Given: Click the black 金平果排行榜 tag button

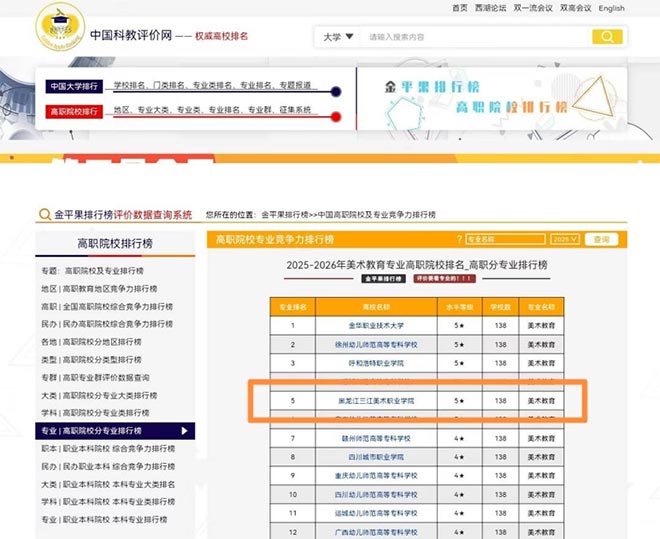Looking at the screenshot, I should coord(384,279).
